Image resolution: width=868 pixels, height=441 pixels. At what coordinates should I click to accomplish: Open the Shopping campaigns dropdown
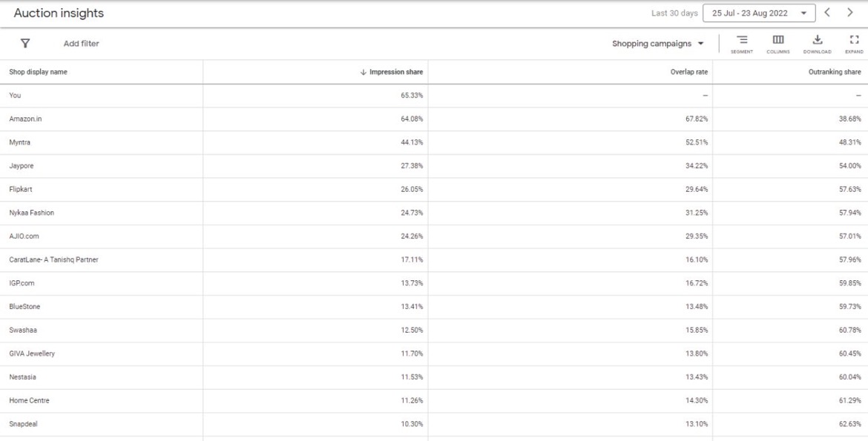[657, 44]
